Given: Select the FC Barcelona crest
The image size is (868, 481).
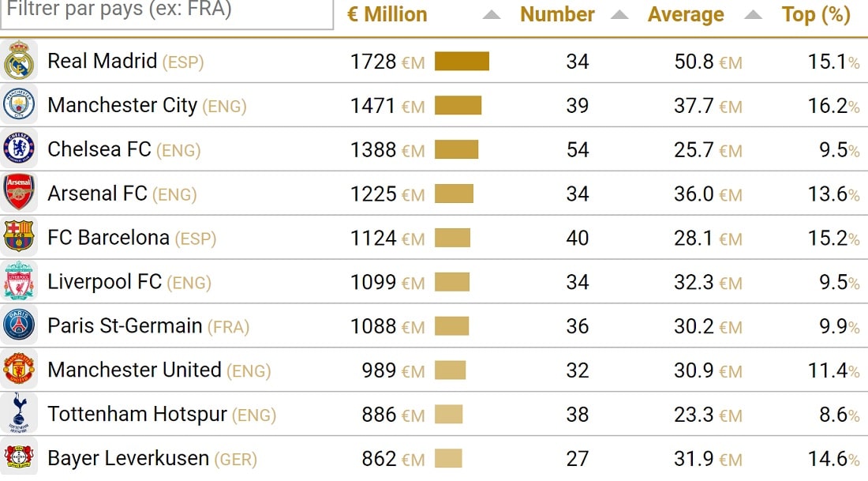Looking at the screenshot, I should coord(19,237).
